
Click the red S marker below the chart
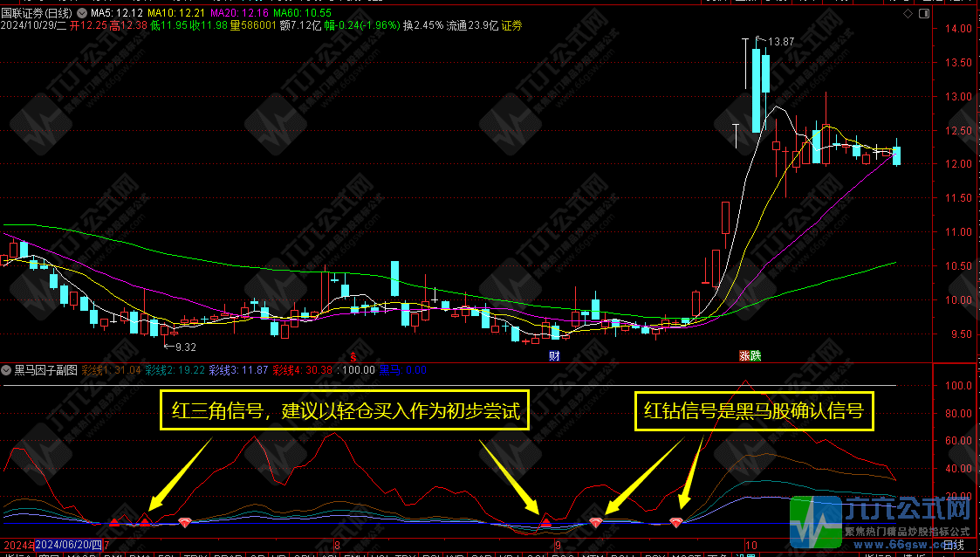[353, 356]
